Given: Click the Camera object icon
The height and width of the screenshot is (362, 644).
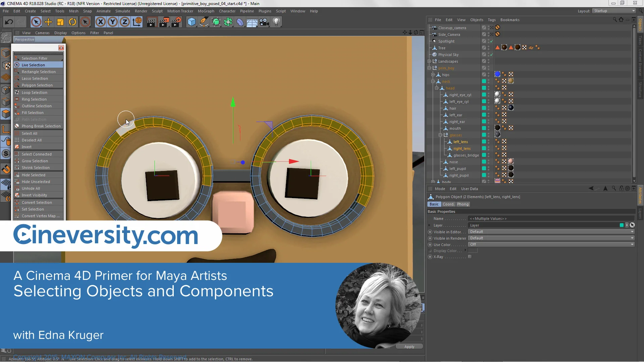Looking at the screenshot, I should [264, 22].
